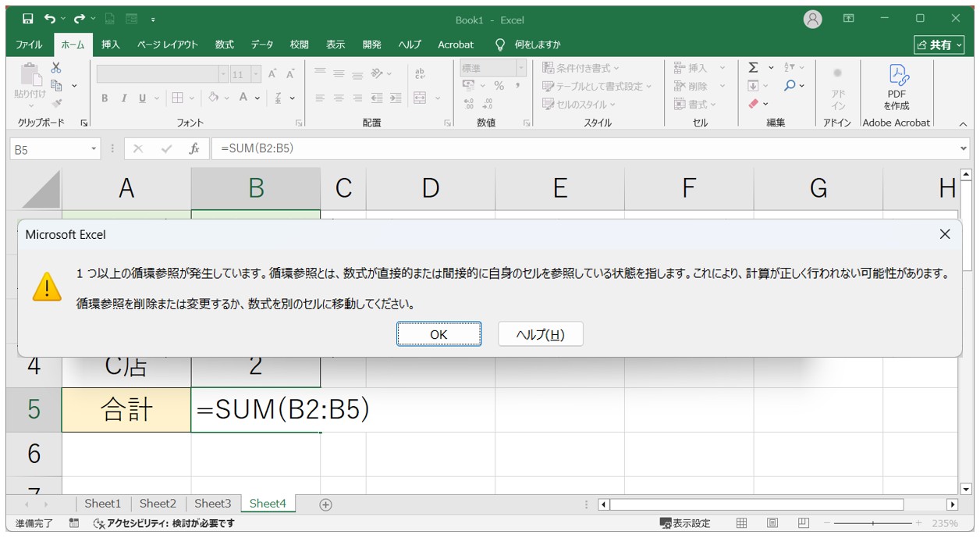Decrease font size with the smaller A
Image resolution: width=980 pixels, height=538 pixels.
290,74
